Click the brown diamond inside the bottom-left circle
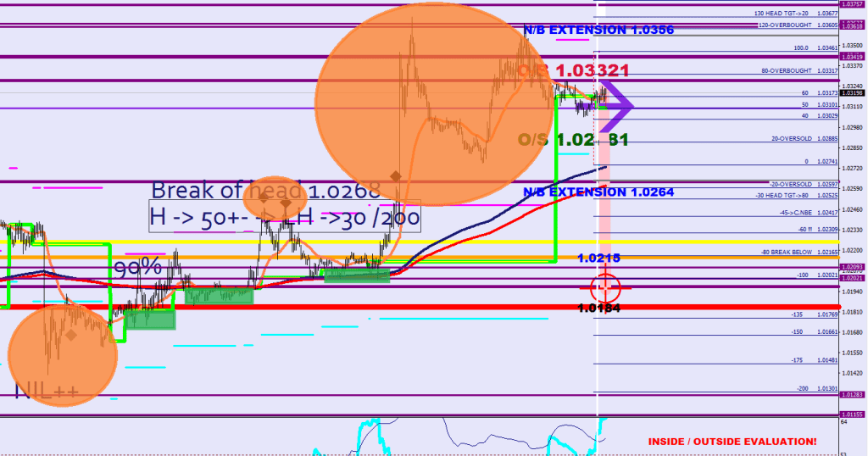 [x=72, y=336]
